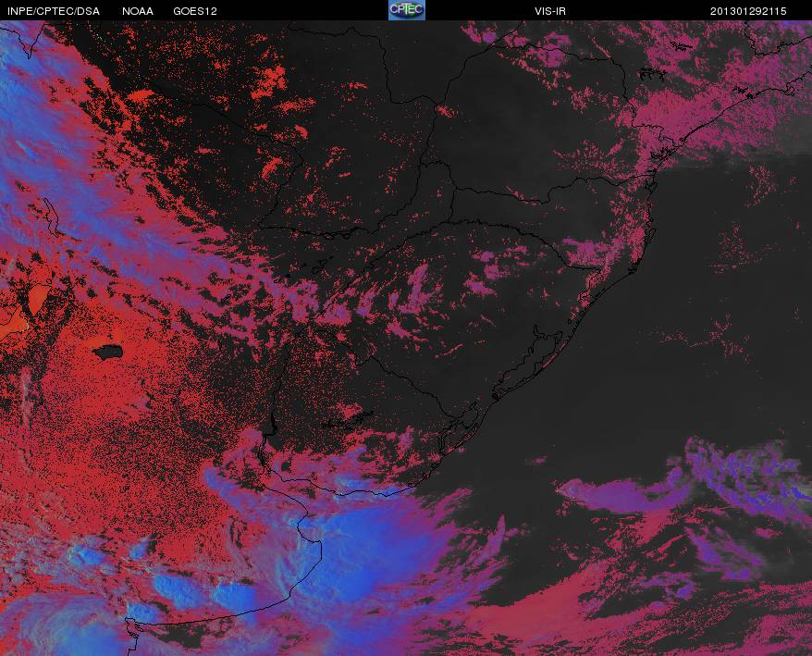Click the VIS-IR channel label
The width and height of the screenshot is (812, 656).
550,11
